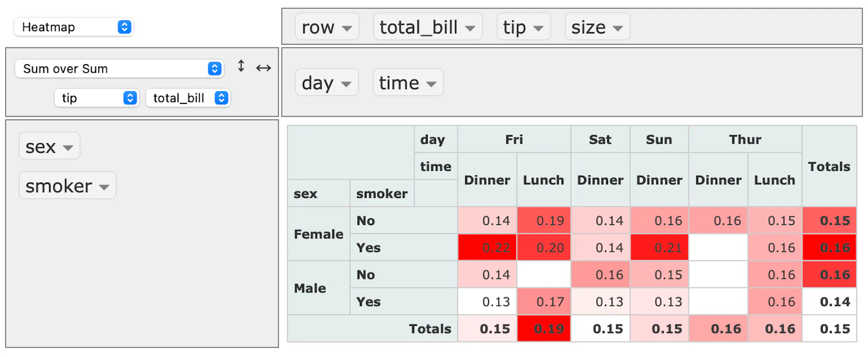
Task: Open filter triangle on sex attribute
Action: [68, 148]
